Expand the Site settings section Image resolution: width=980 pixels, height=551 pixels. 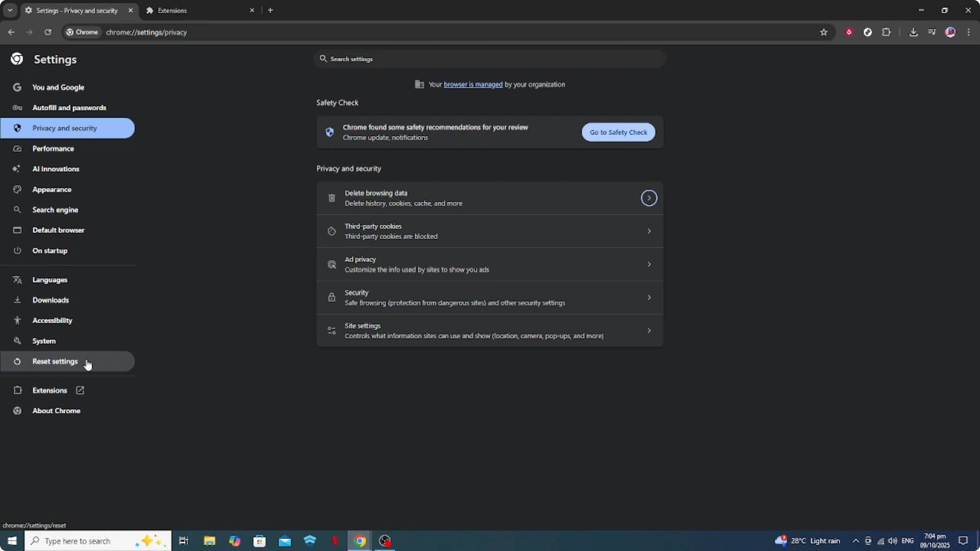649,330
